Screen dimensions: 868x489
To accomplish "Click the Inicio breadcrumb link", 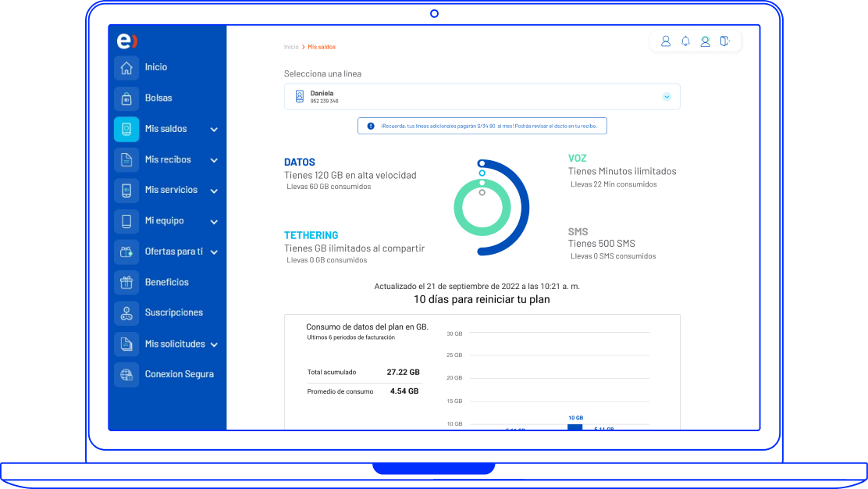I will [x=291, y=47].
